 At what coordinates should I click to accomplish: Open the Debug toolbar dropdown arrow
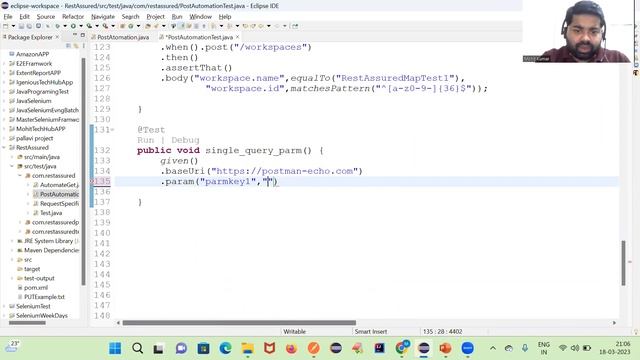coord(65,26)
